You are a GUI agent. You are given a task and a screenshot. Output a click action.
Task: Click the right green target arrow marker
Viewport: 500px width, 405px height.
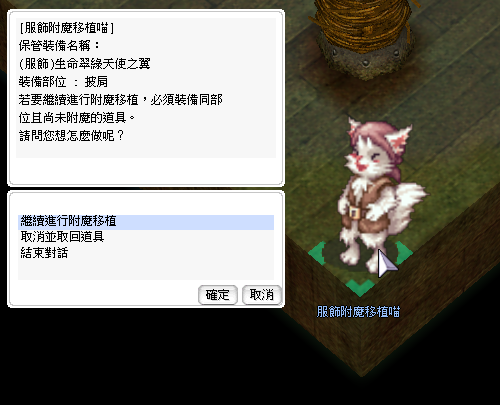point(404,254)
